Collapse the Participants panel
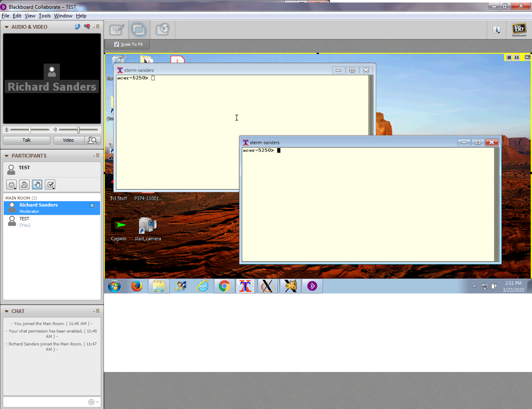This screenshot has height=409, width=532. pyautogui.click(x=7, y=156)
